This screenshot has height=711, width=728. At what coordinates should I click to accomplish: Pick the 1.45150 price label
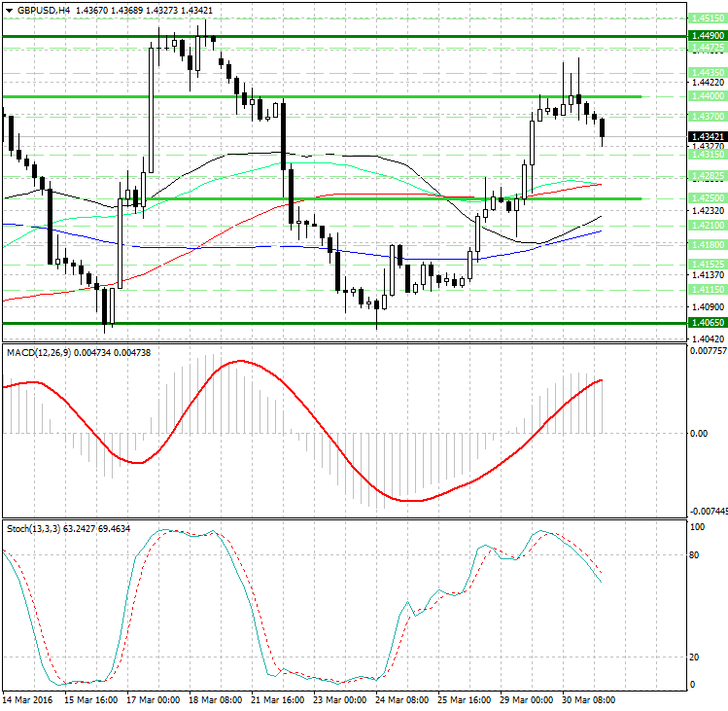click(x=705, y=18)
